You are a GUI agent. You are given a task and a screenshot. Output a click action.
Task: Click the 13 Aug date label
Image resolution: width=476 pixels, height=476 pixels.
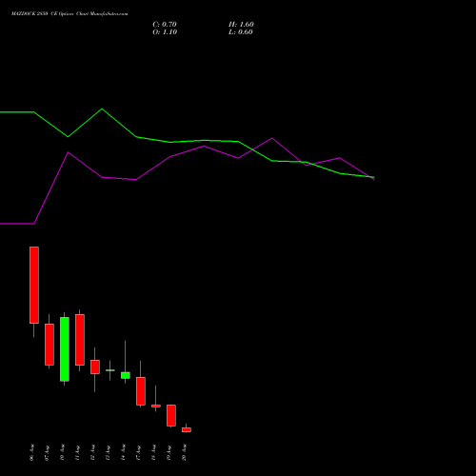pos(108,452)
